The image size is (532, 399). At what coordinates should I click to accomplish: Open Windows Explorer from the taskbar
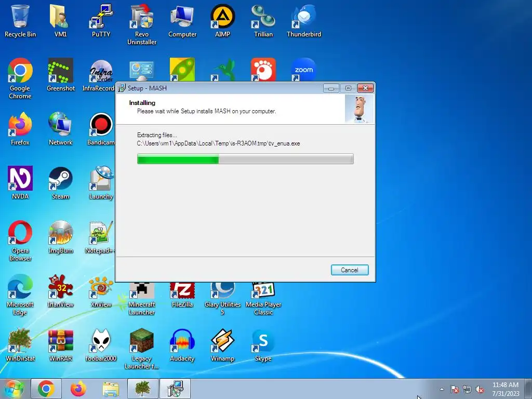pos(111,389)
